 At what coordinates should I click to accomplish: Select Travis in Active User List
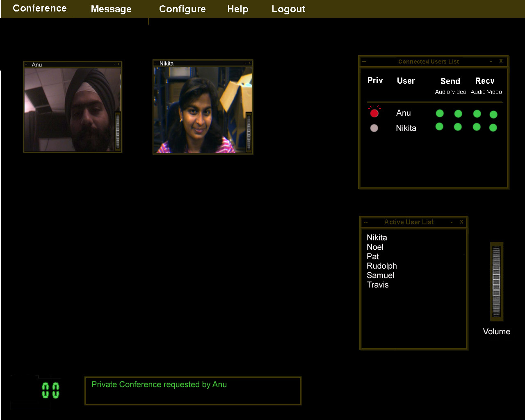click(x=377, y=285)
